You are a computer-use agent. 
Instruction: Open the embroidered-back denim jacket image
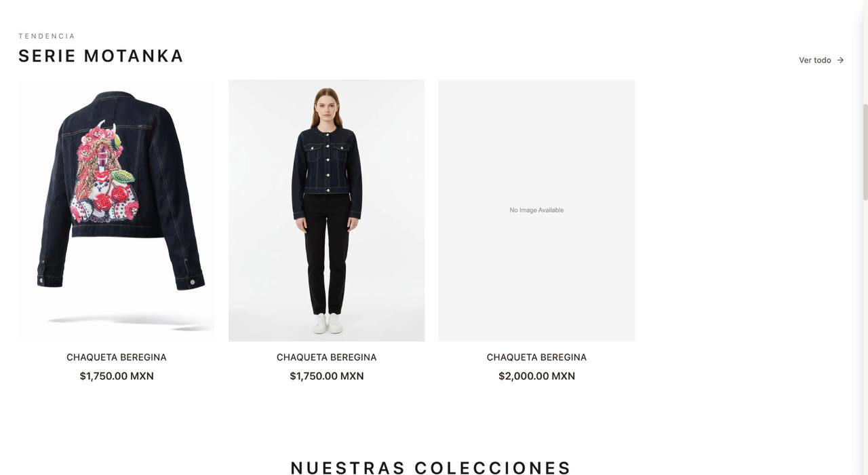pos(117,210)
